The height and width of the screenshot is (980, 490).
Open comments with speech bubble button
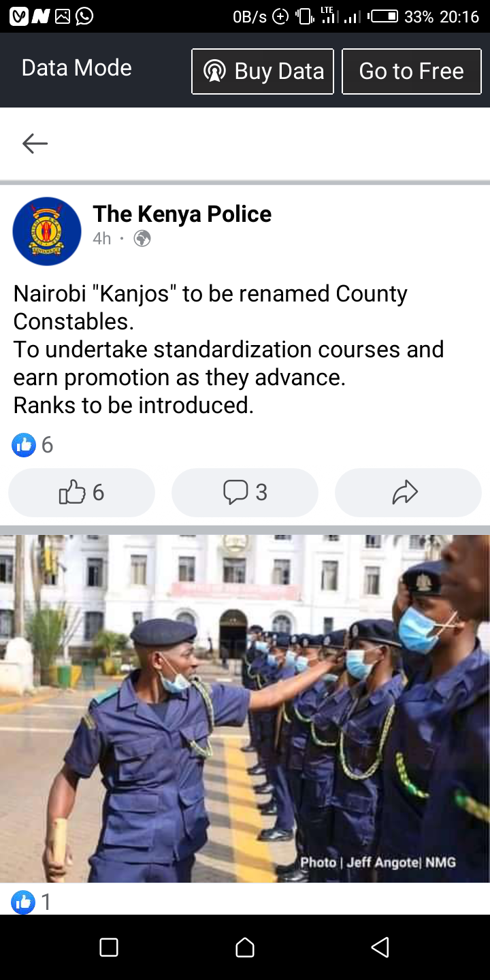coord(245,492)
